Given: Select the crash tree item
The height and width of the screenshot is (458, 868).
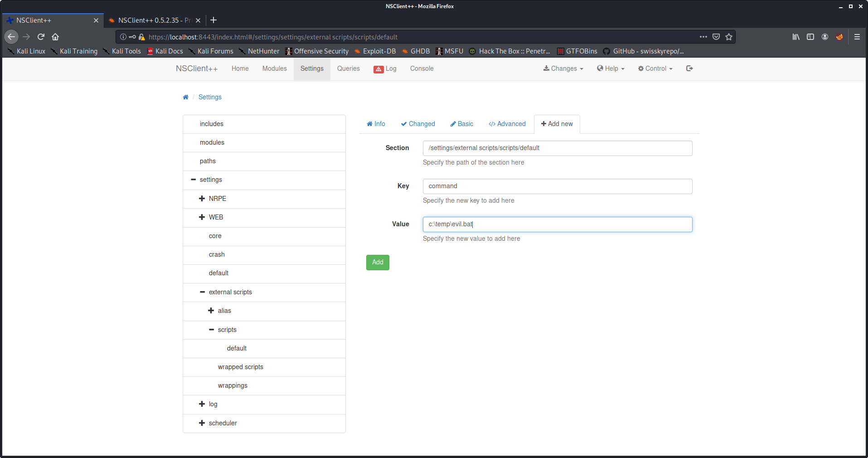Looking at the screenshot, I should [264, 255].
